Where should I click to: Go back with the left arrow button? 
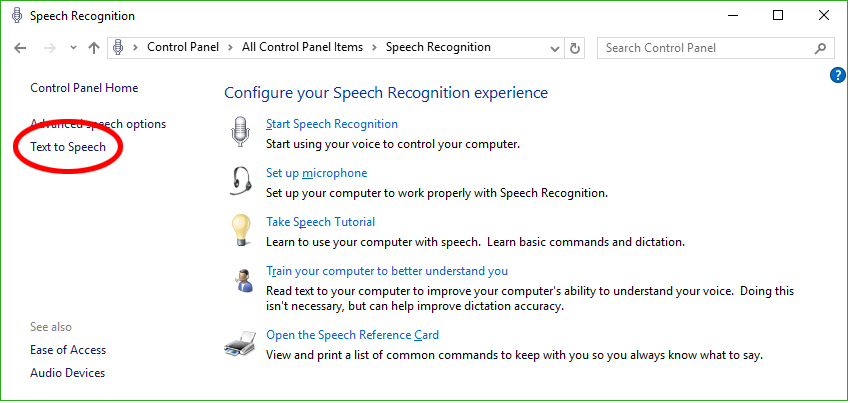(20, 48)
